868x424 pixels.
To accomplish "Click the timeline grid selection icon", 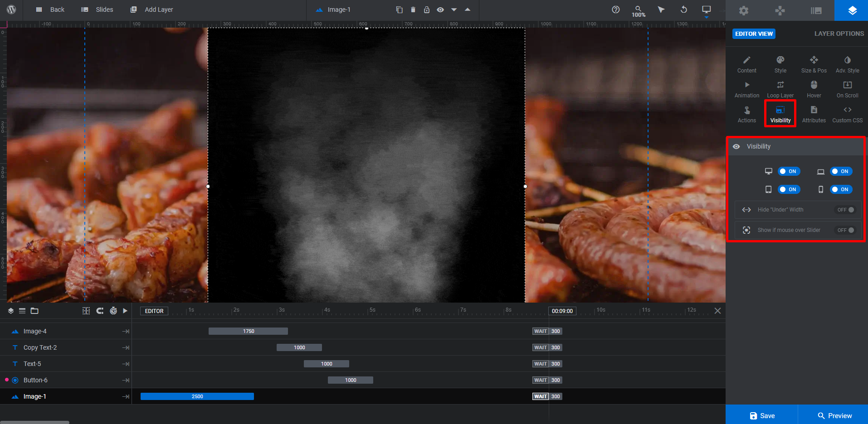I will (86, 311).
